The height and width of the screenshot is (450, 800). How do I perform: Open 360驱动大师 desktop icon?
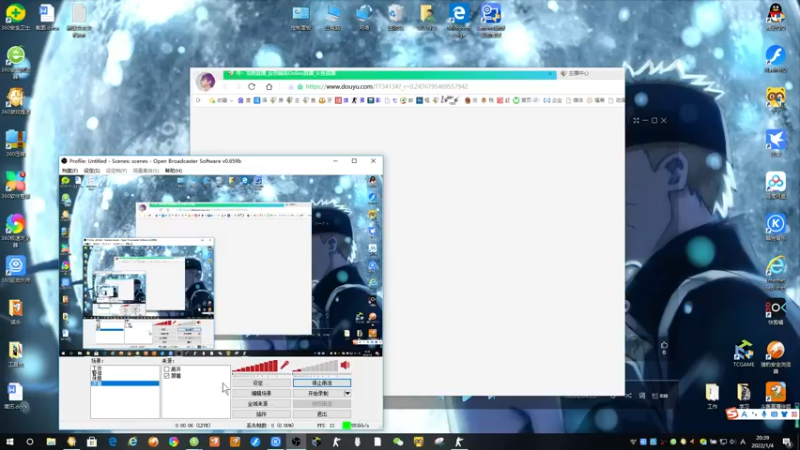15,269
